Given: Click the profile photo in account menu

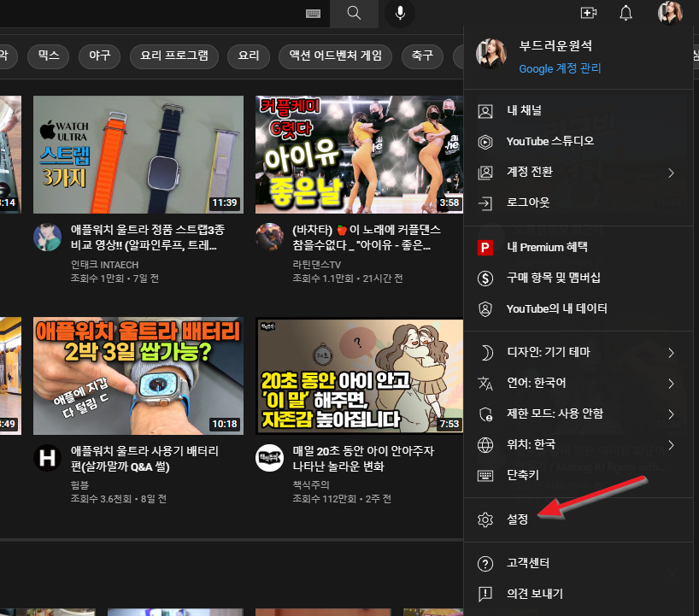Looking at the screenshot, I should pos(491,53).
